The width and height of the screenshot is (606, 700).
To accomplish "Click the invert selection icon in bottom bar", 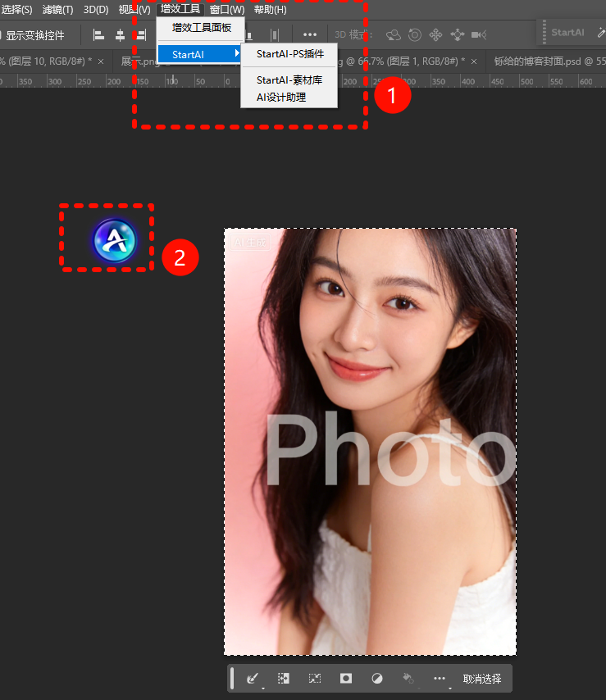I will pos(284,679).
